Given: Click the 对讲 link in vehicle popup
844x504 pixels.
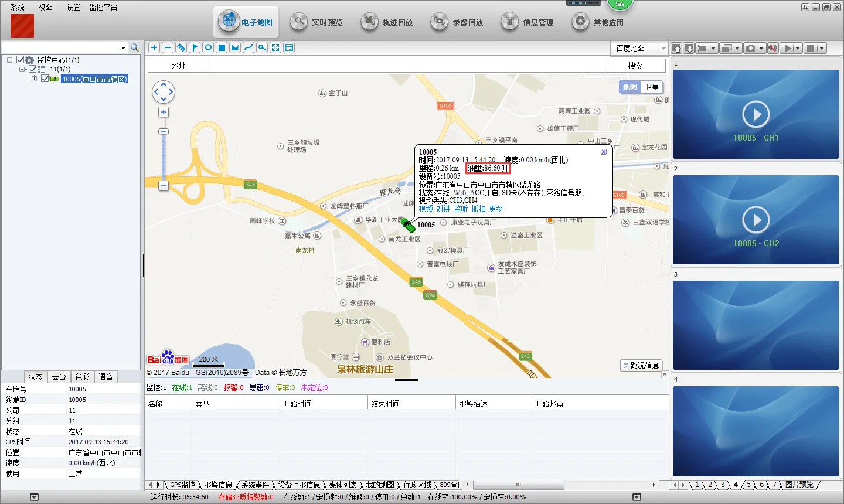Looking at the screenshot, I should coord(444,209).
